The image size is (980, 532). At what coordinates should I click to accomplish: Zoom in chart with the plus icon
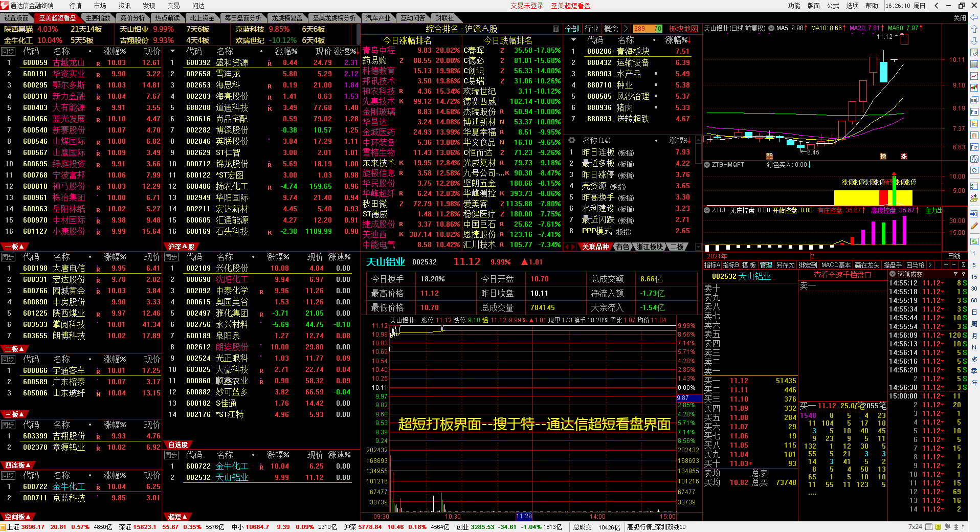pyautogui.click(x=946, y=265)
